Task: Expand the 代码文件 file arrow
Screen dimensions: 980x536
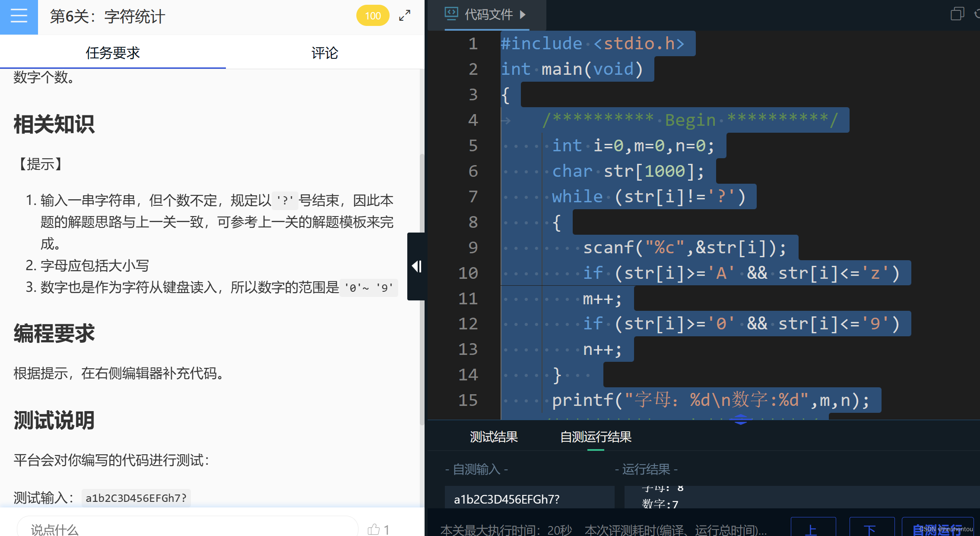Action: (x=523, y=14)
